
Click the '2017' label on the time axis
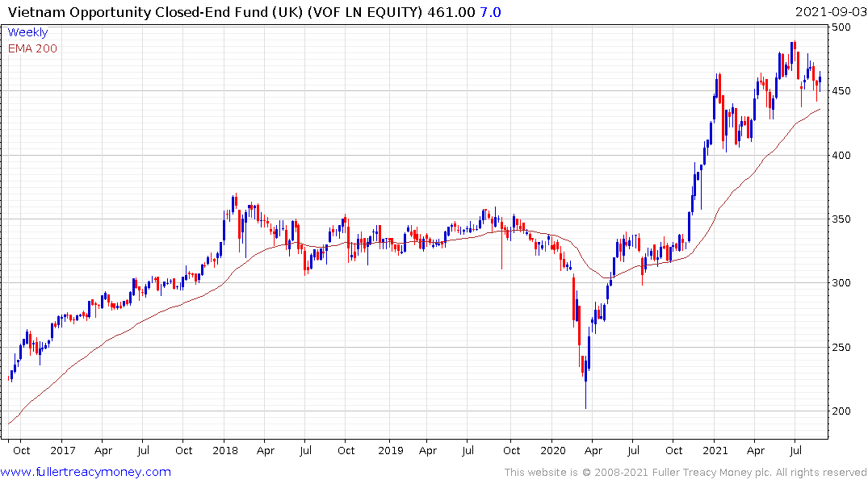(62, 451)
